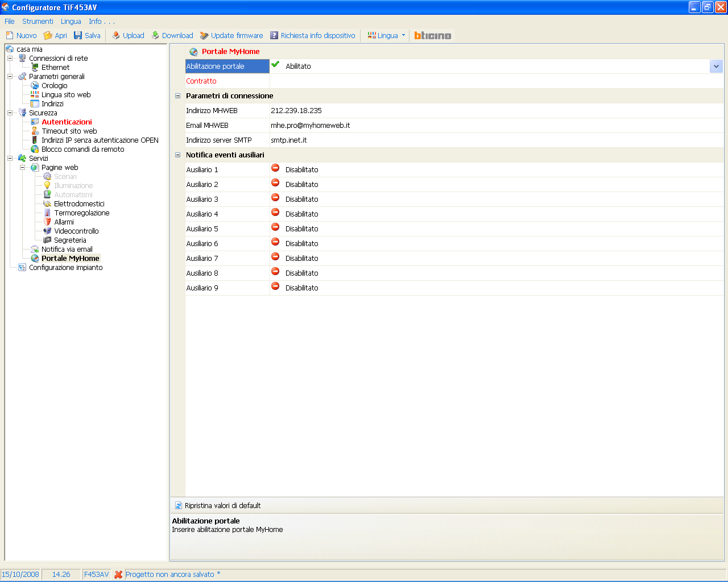Click the Salva floppy disk icon
This screenshot has height=582, width=728.
click(x=78, y=35)
